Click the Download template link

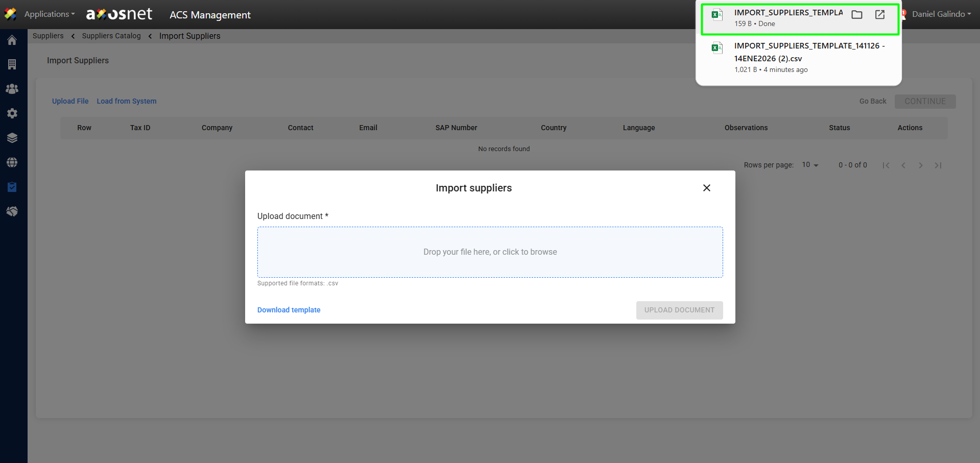pyautogui.click(x=289, y=310)
